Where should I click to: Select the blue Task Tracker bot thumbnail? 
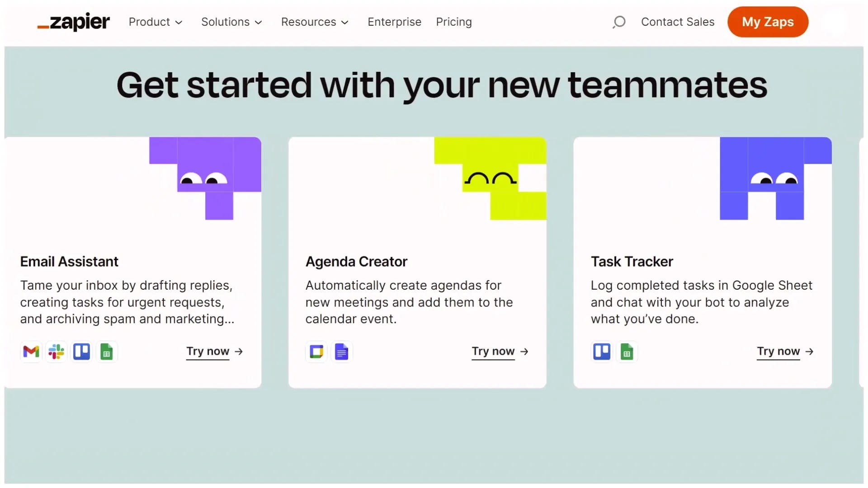775,178
